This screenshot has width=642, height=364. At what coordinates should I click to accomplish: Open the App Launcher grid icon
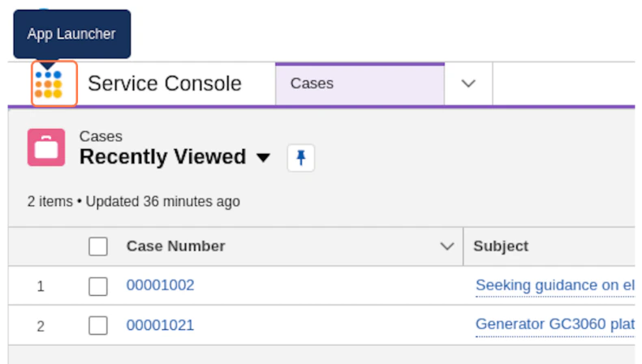[x=49, y=84]
